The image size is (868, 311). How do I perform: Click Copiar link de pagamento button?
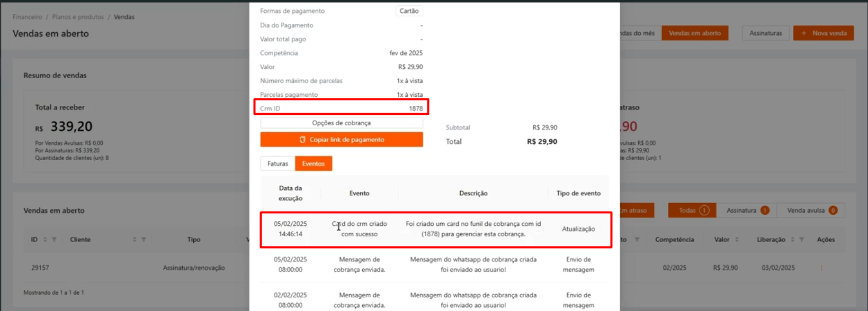pyautogui.click(x=341, y=140)
